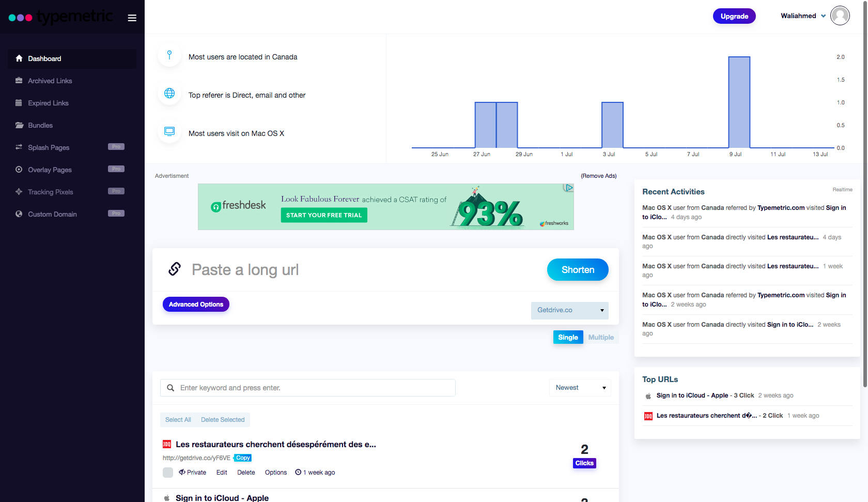Open Advanced Options
The width and height of the screenshot is (868, 502).
tap(196, 305)
